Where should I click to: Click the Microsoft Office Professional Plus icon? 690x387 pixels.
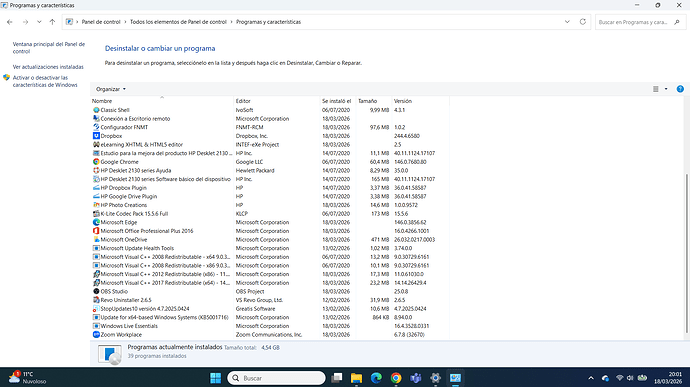coord(96,231)
